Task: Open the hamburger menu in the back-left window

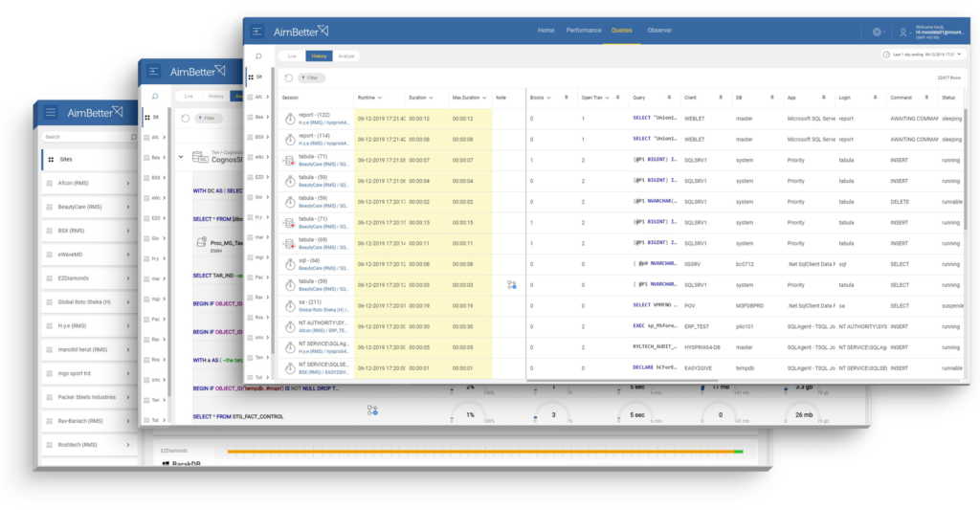Action: coord(51,113)
